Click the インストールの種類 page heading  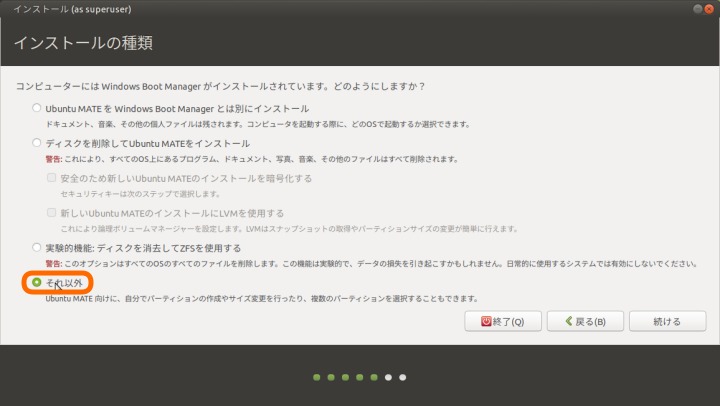(84, 44)
